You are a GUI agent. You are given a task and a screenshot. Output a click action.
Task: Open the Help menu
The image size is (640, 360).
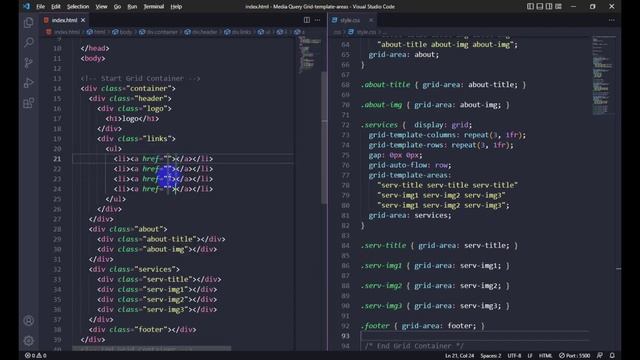coord(176,7)
